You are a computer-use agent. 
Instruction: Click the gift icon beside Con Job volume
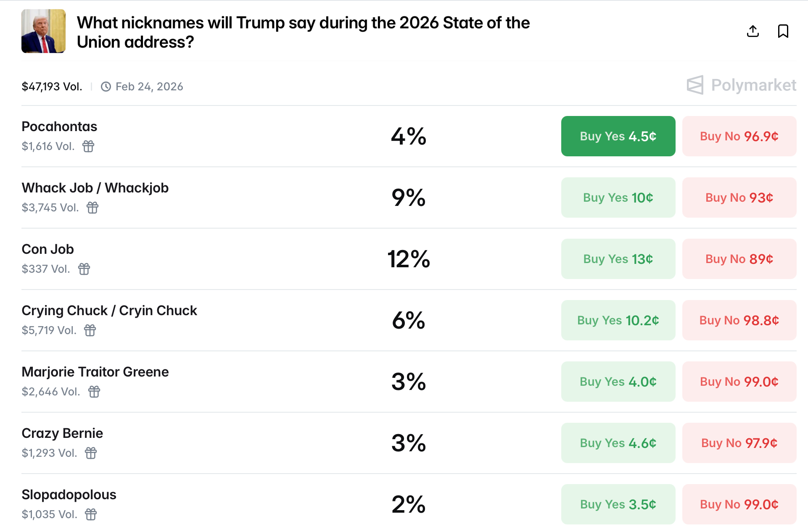point(84,269)
